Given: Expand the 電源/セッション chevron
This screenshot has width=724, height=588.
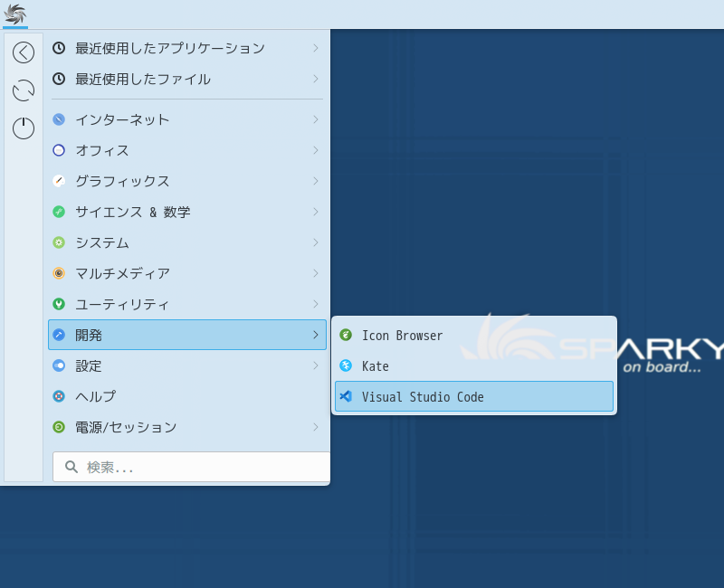Looking at the screenshot, I should pyautogui.click(x=316, y=427).
